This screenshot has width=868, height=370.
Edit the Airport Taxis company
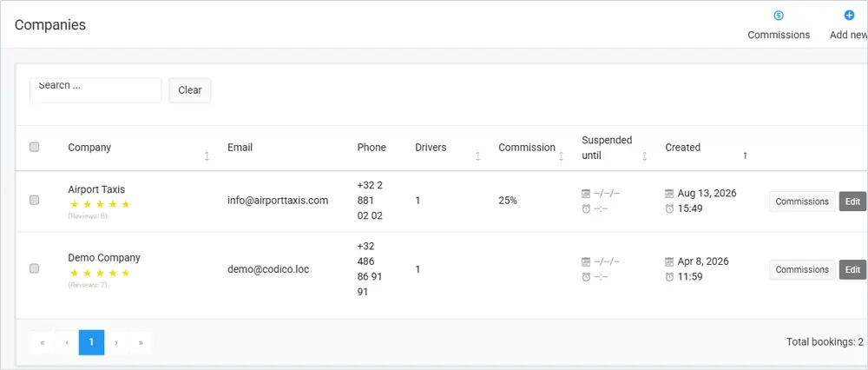[852, 202]
